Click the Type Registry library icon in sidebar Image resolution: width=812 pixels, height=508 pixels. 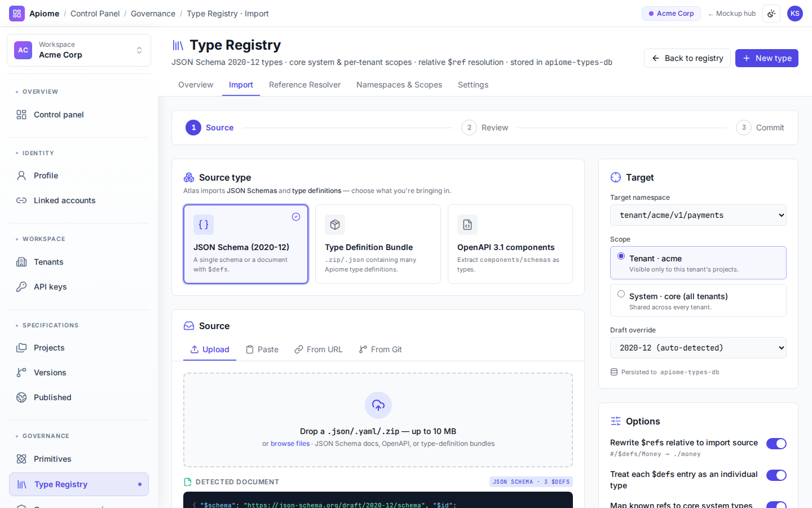[x=22, y=484]
